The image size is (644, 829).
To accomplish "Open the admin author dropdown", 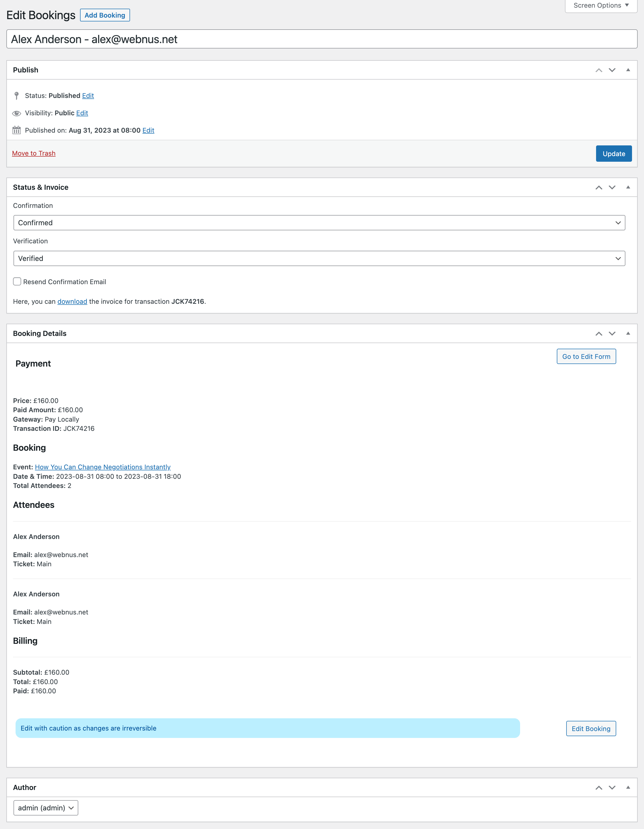I will 46,808.
